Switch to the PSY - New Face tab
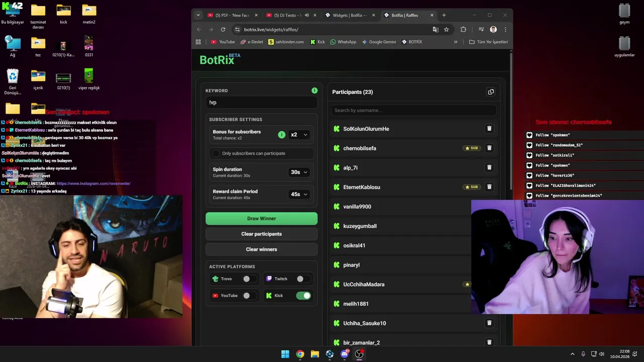644x362 pixels. tap(232, 15)
